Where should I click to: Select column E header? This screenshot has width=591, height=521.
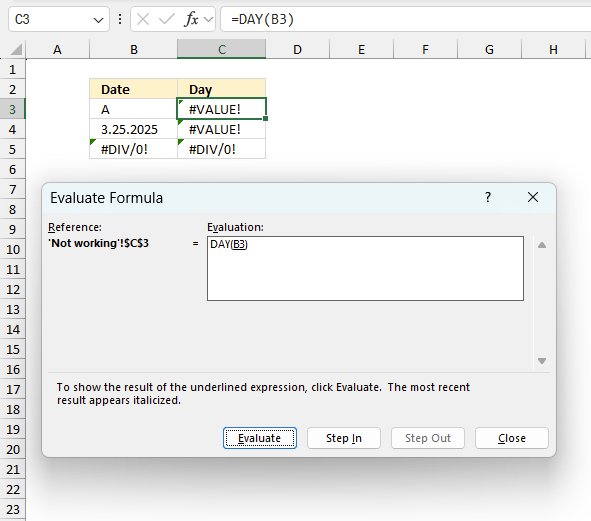361,49
